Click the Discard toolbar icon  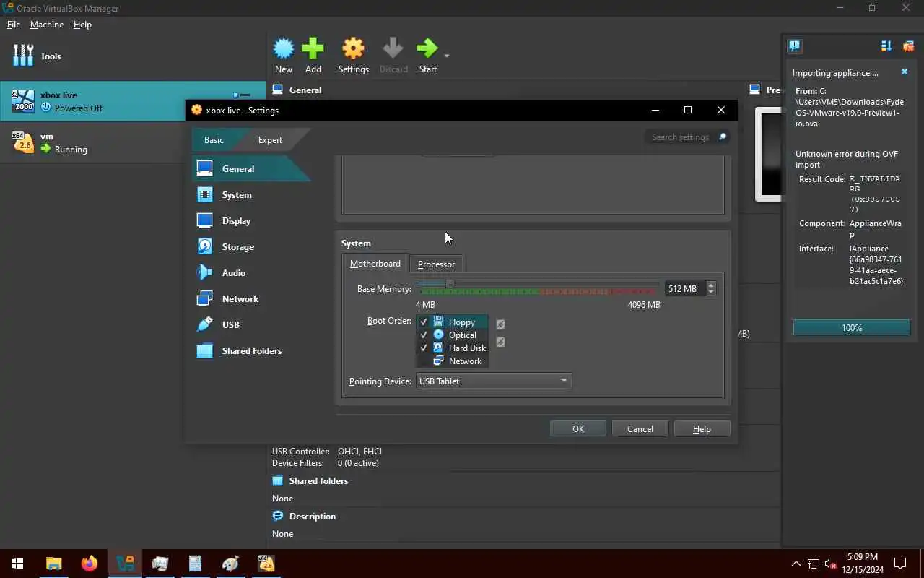click(393, 56)
